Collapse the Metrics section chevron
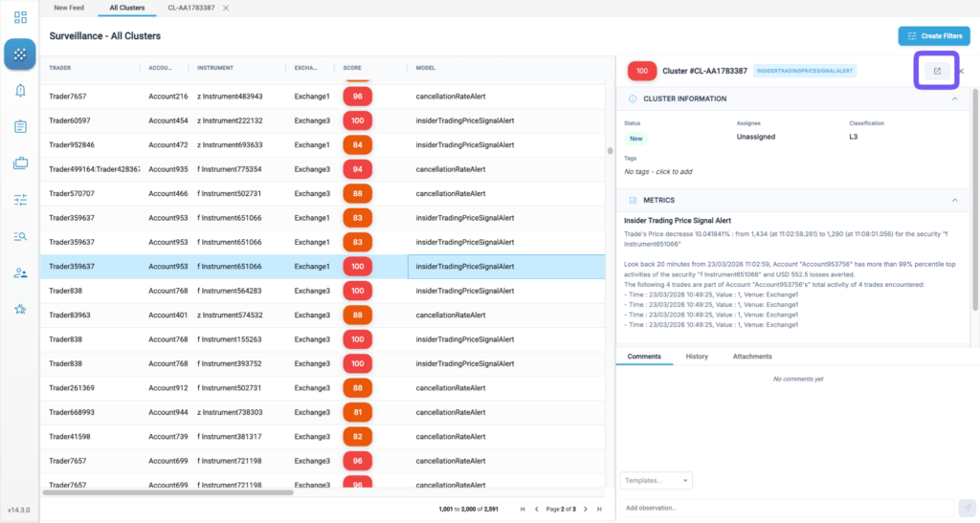Viewport: 980px width, 523px height. point(954,201)
